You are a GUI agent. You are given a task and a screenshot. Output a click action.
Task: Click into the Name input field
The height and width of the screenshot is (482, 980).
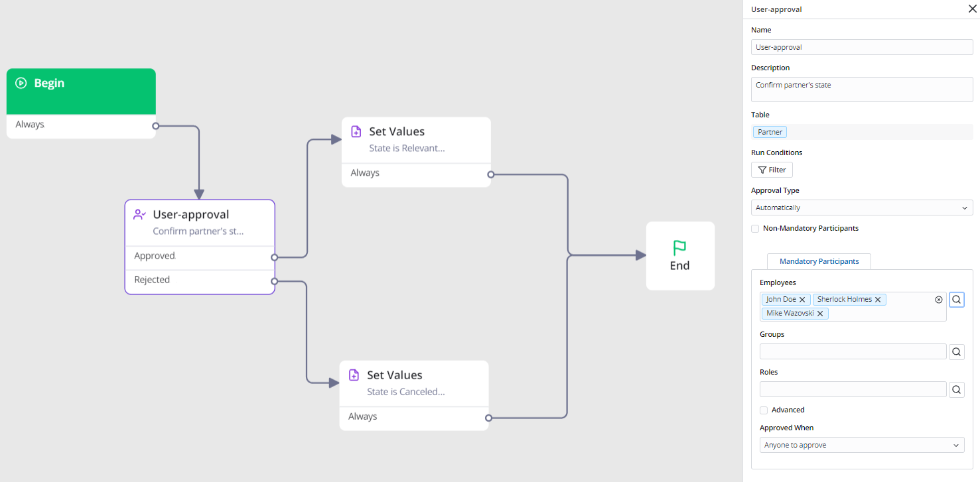pos(861,47)
